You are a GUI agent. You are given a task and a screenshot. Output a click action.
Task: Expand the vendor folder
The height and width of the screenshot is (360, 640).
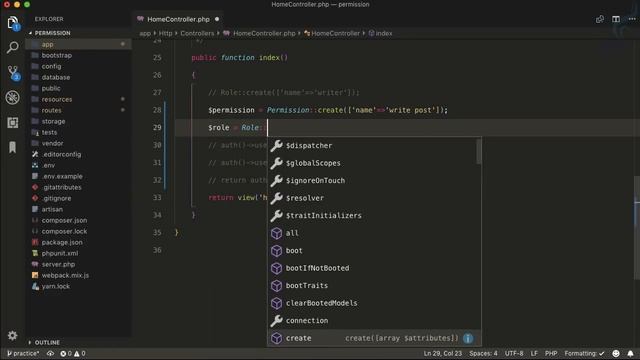(x=52, y=143)
